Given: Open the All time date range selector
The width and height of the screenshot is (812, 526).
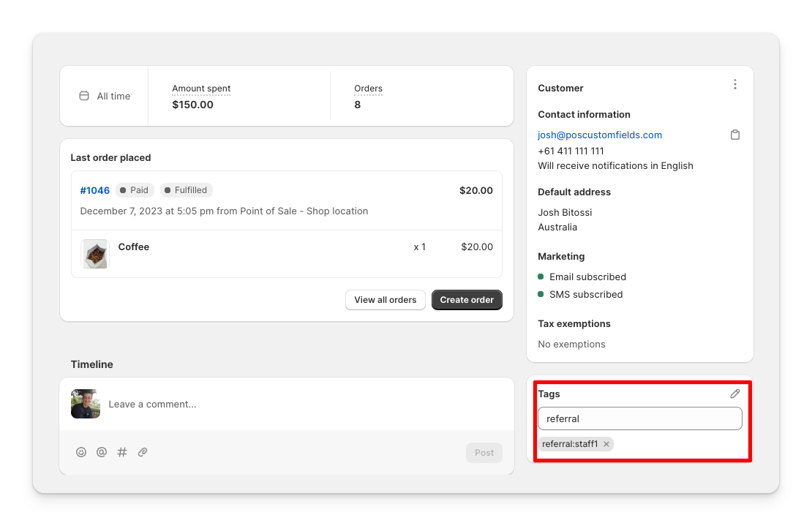Looking at the screenshot, I should click(x=113, y=96).
